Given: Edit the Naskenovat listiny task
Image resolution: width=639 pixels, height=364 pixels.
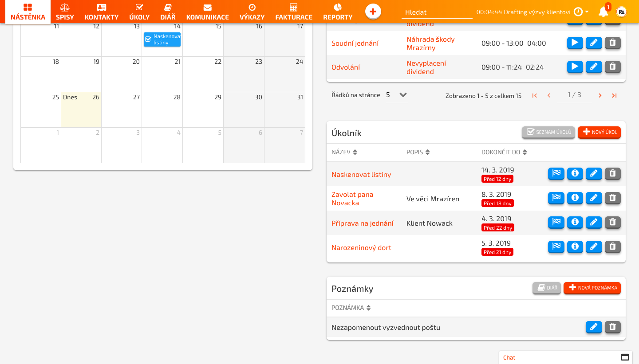Looking at the screenshot, I should 594,174.
